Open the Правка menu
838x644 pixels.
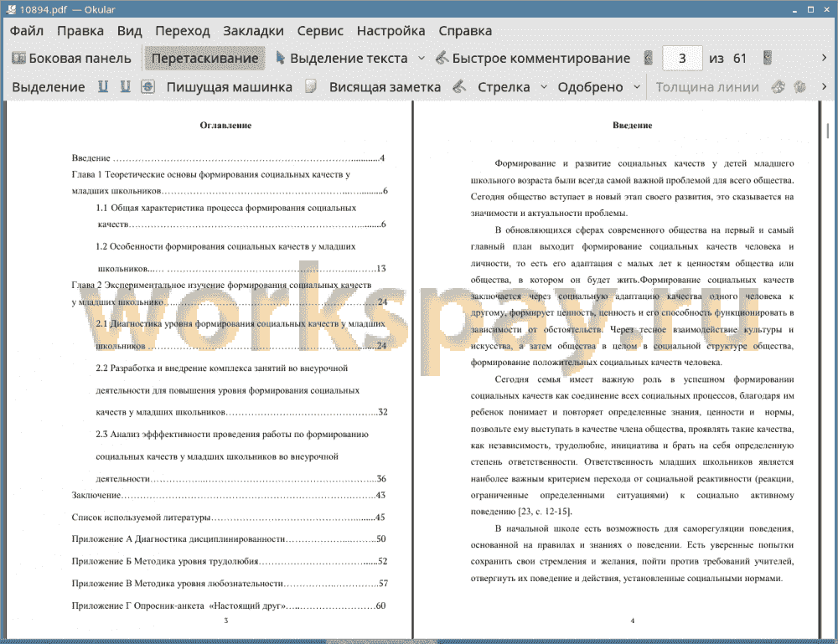pyautogui.click(x=80, y=31)
